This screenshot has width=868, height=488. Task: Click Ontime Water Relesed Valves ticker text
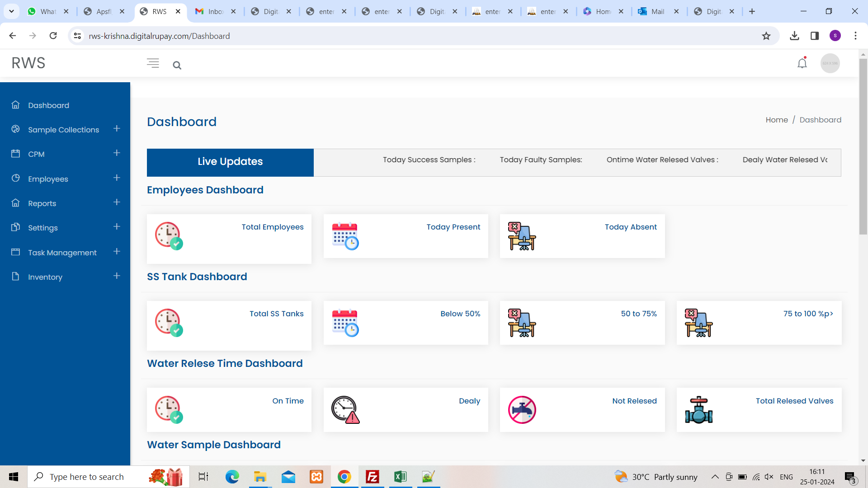coord(662,160)
